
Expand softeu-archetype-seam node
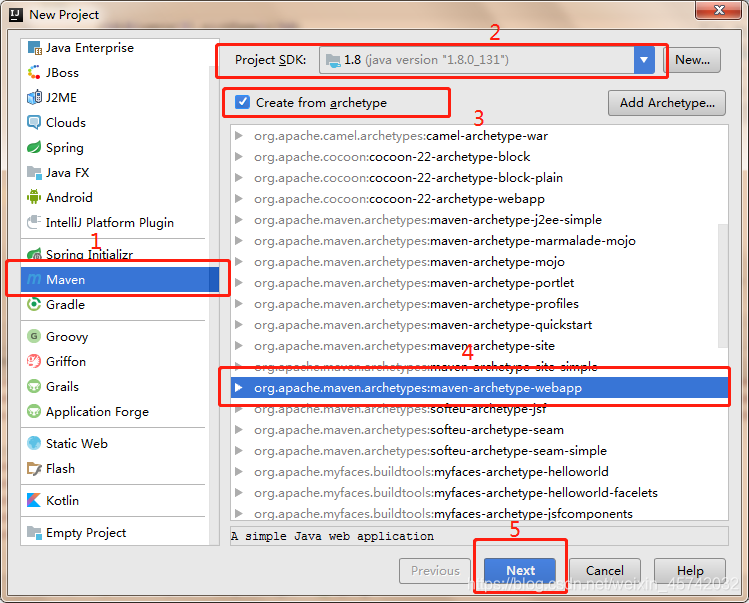tap(239, 430)
